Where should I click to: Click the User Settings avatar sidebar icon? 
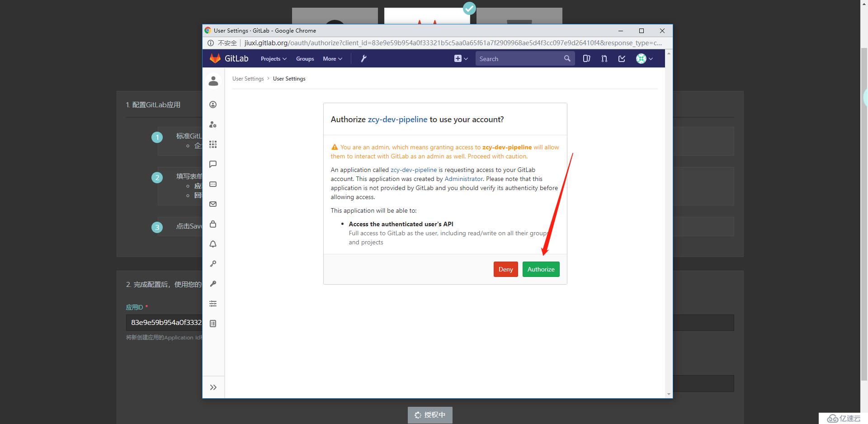coord(213,81)
